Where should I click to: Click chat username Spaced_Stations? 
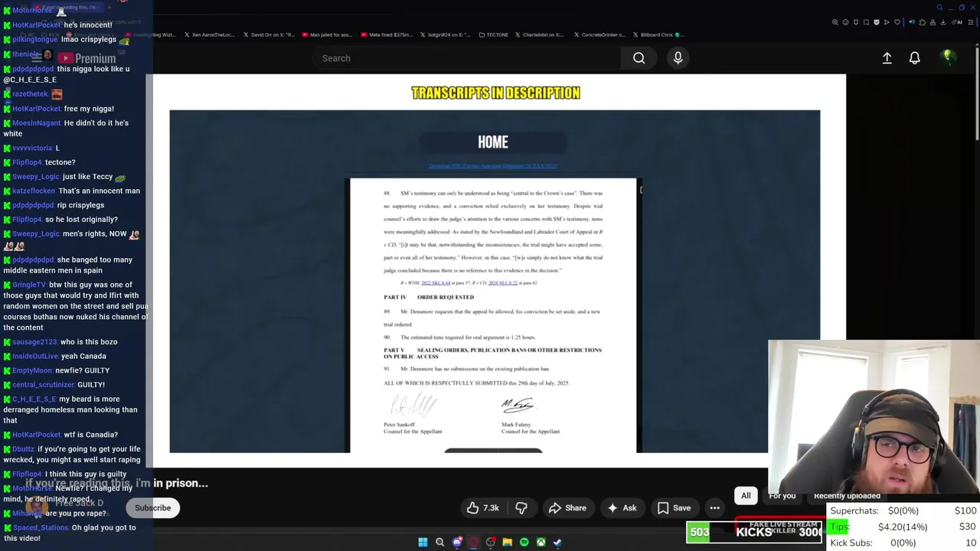click(41, 528)
